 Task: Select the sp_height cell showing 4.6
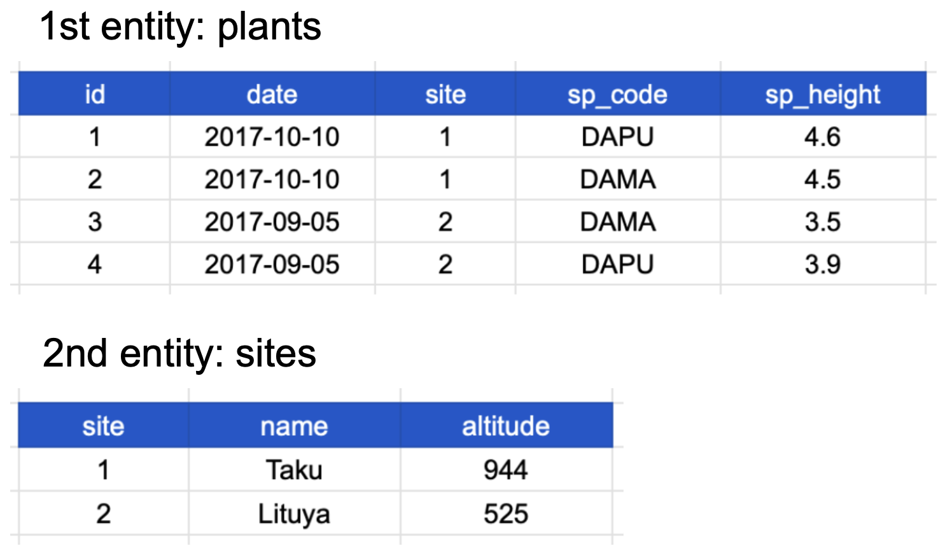coord(822,137)
